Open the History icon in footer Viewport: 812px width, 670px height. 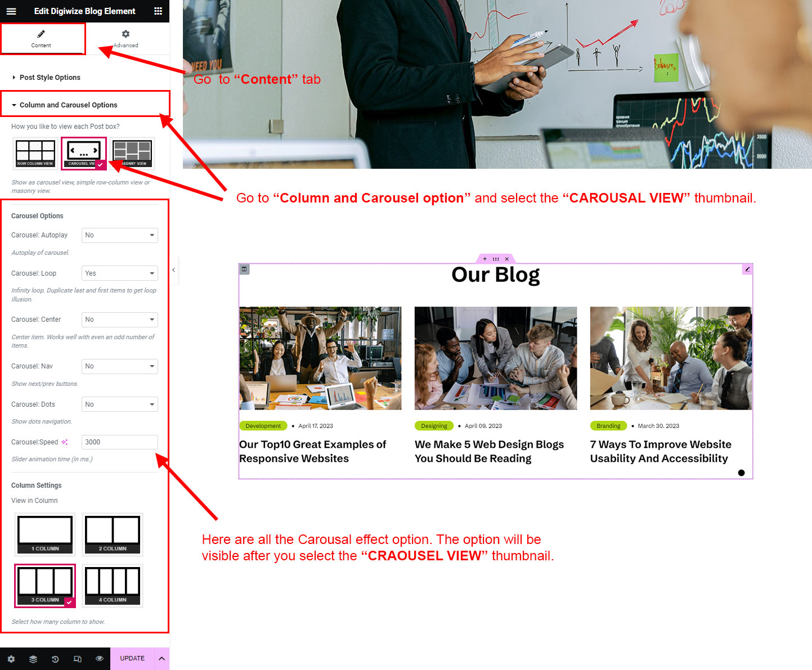[x=55, y=659]
